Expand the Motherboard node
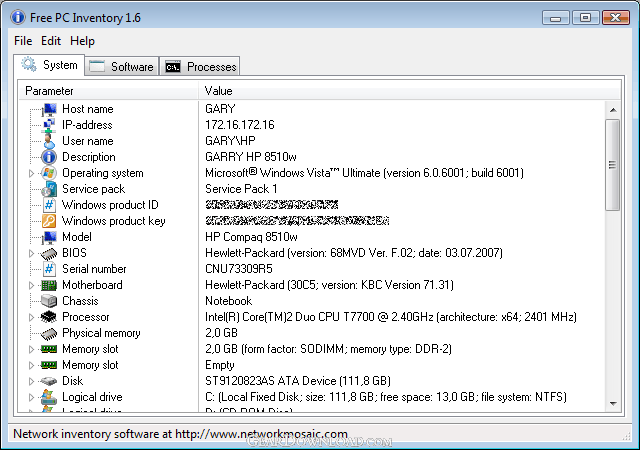This screenshot has width=640, height=450. click(31, 285)
